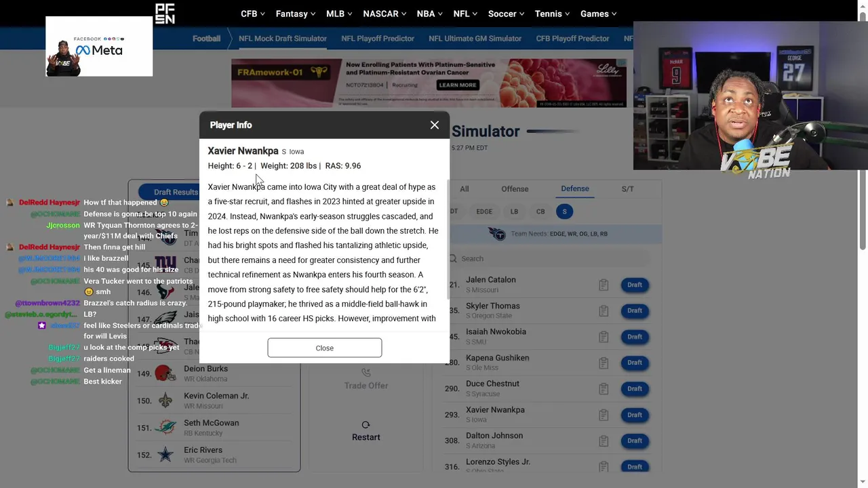Click player name Xavier Nwankpa in dialog

pos(243,150)
